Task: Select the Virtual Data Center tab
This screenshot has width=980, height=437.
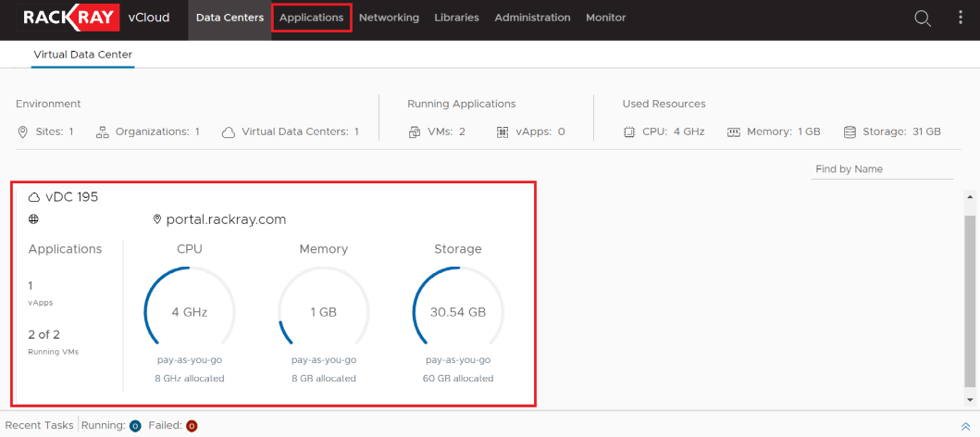Action: coord(82,55)
